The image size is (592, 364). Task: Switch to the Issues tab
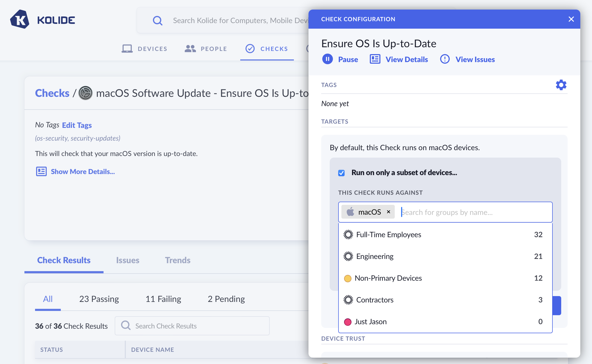(x=127, y=260)
